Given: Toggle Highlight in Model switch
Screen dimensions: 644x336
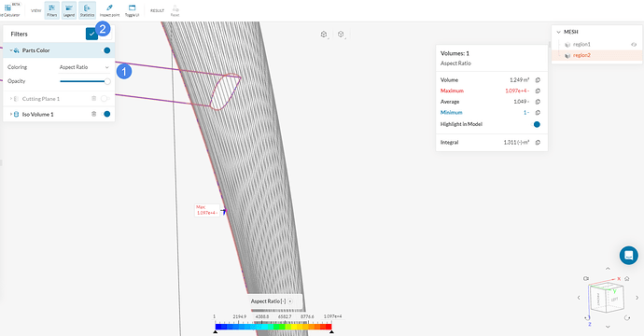Looking at the screenshot, I should 535,124.
